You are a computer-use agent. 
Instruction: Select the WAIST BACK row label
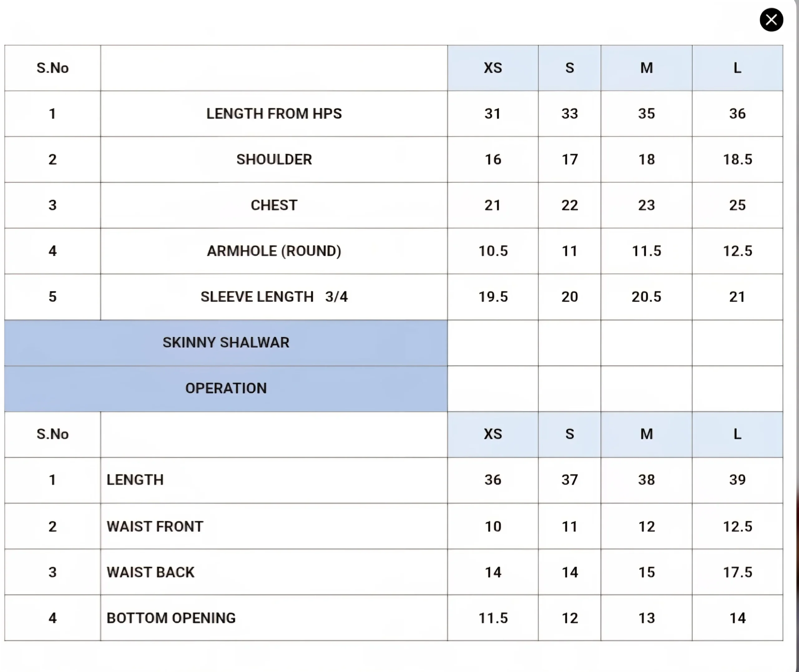click(x=150, y=572)
